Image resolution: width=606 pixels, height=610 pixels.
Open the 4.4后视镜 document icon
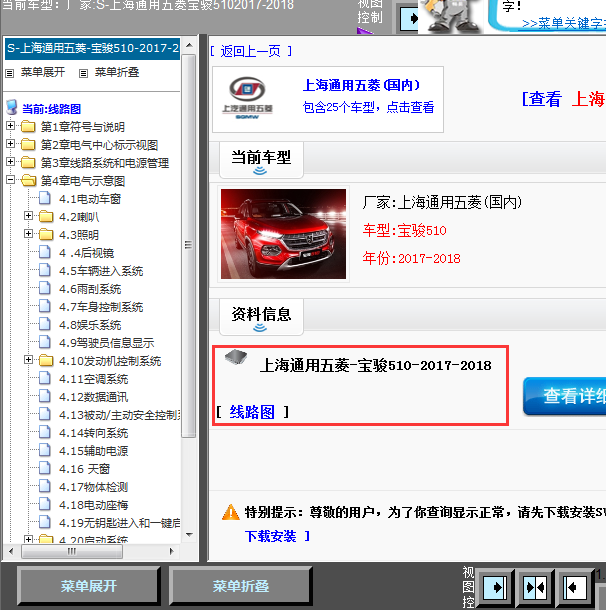45,252
